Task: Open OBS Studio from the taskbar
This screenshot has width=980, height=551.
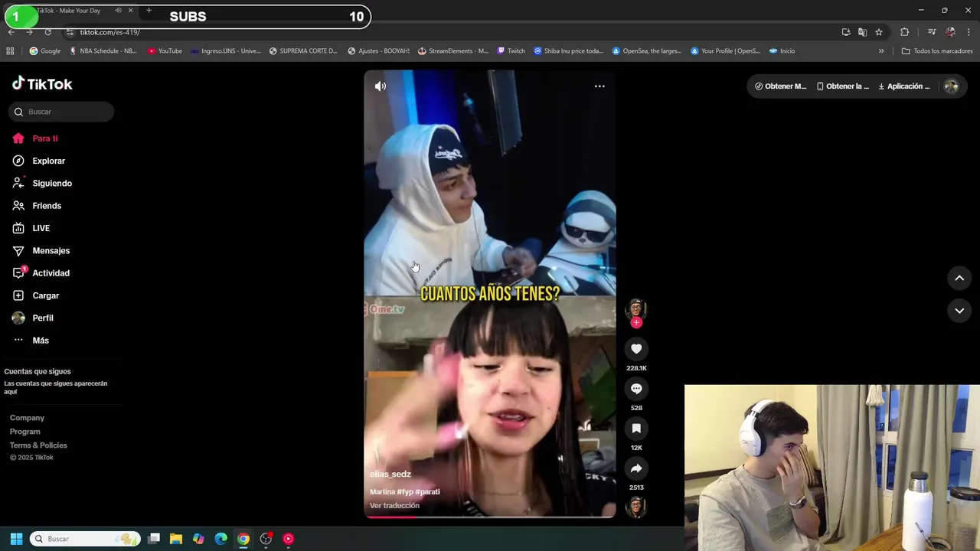Action: (x=266, y=539)
